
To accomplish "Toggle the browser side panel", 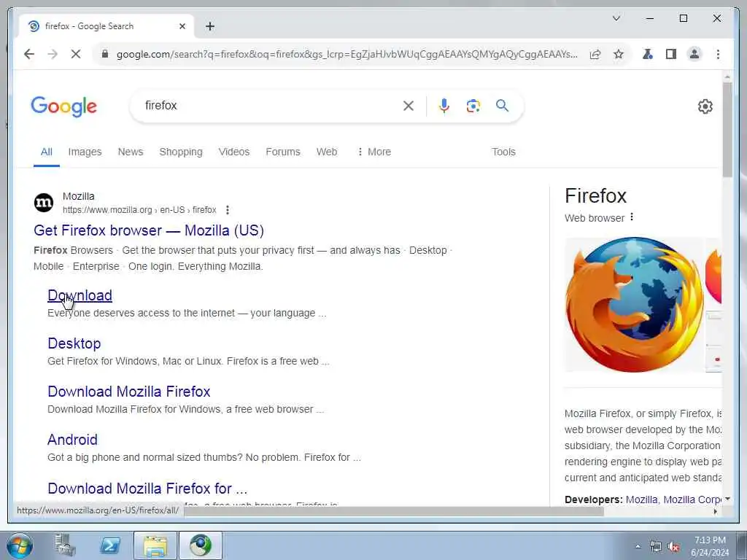I will click(671, 54).
